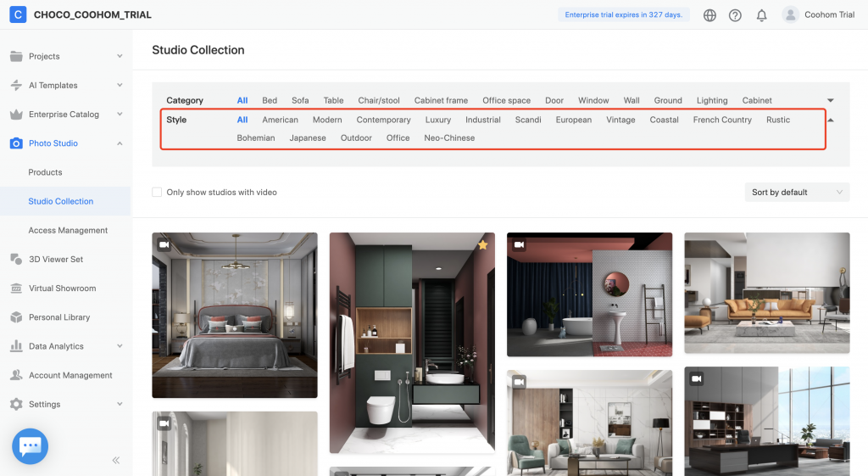Expand the Category filter row arrow
This screenshot has height=476, width=868.
coord(831,101)
